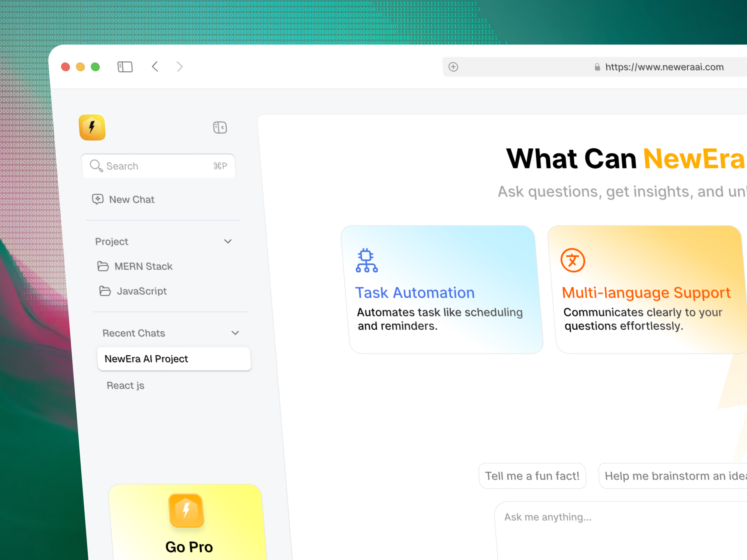Click 'Help me brainstorm an idea' suggestion
The height and width of the screenshot is (560, 747).
coord(673,476)
